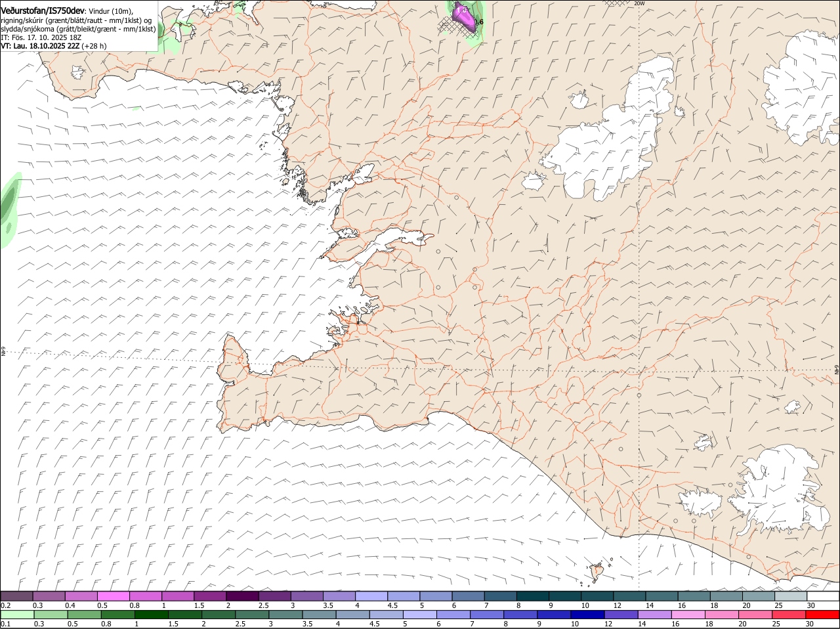Click the lower-scale swatch starting at 4
840x629 pixels.
tap(353, 615)
